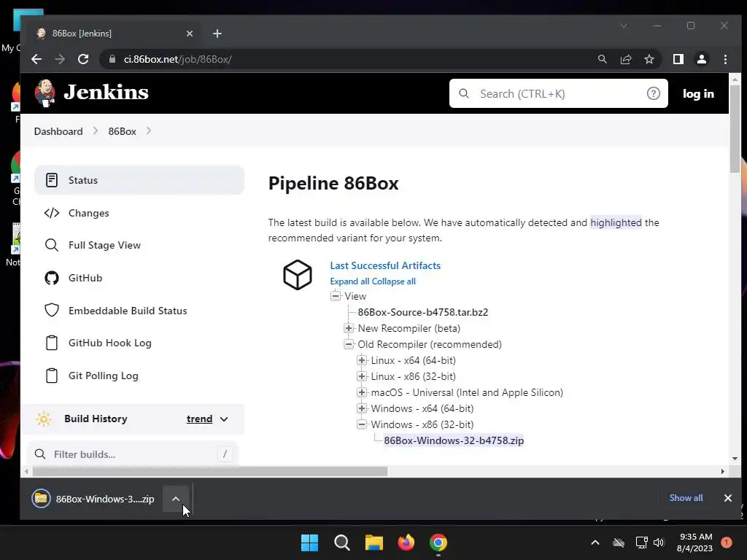Collapse the Windows - x86 (32-bit) node
The width and height of the screenshot is (747, 560).
(362, 424)
